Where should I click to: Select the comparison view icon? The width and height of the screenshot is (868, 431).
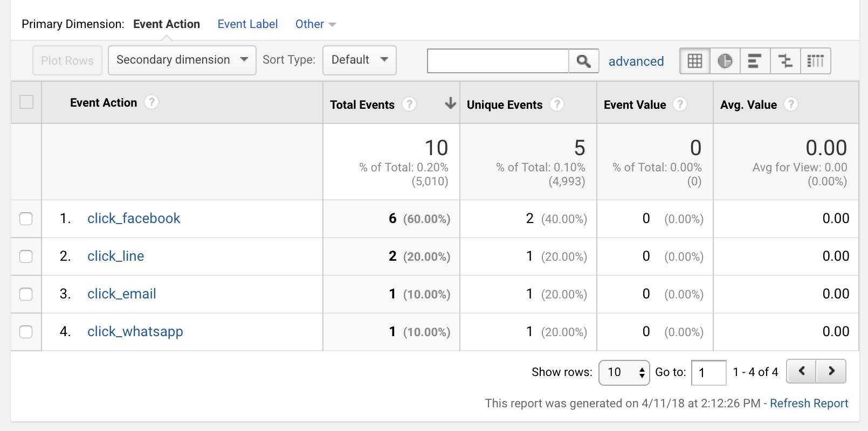click(786, 61)
